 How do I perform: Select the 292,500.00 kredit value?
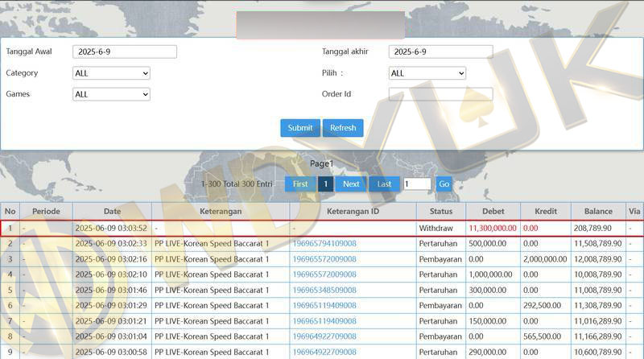542,306
